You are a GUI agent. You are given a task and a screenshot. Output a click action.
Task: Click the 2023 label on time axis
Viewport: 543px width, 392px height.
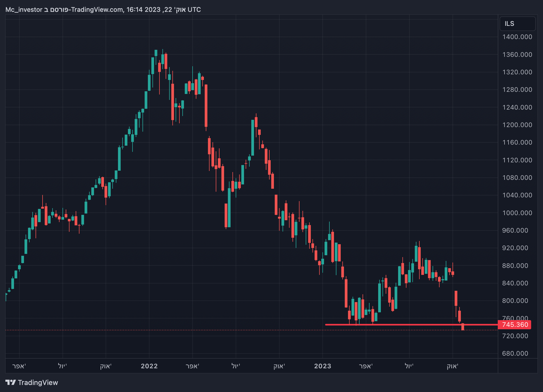(322, 366)
